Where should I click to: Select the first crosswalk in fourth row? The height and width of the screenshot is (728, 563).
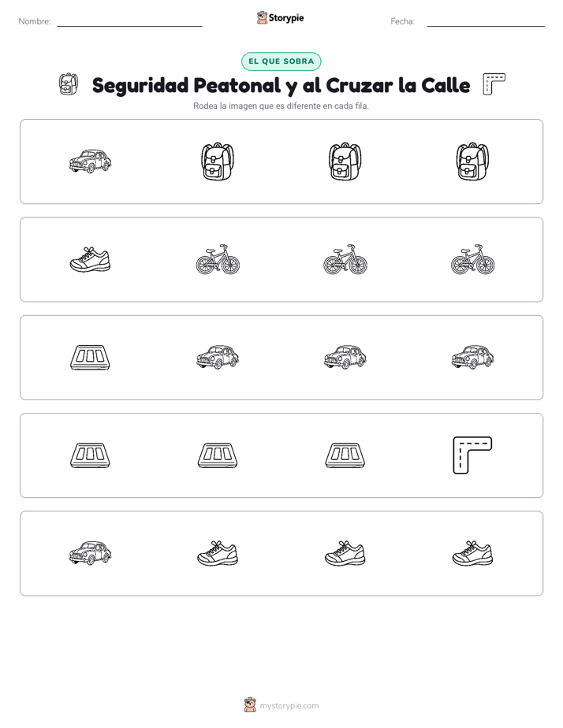(90, 455)
